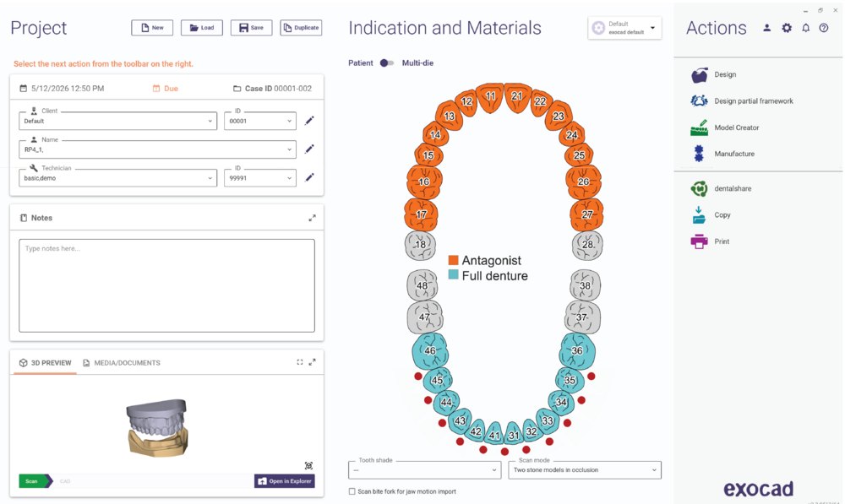The image size is (845, 504).
Task: Click the Design action icon
Action: click(699, 75)
